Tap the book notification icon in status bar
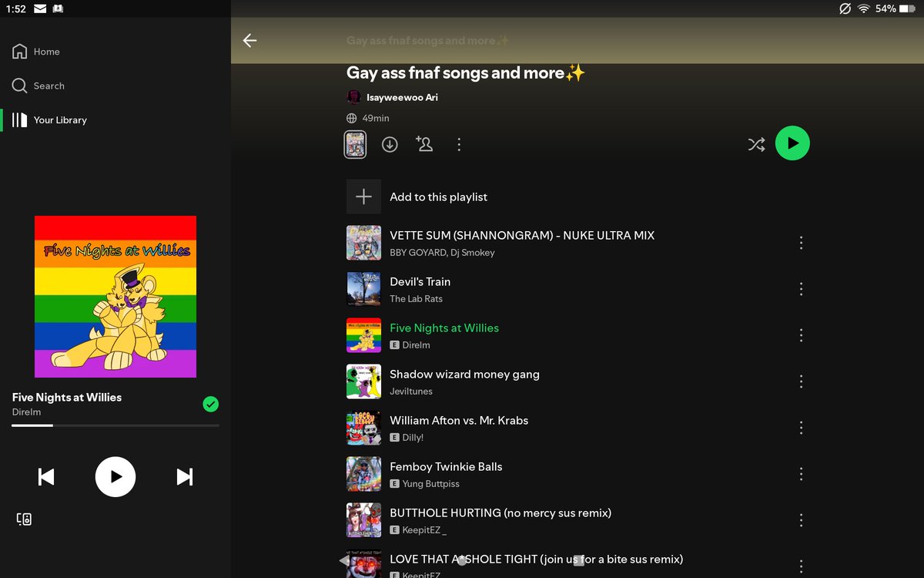This screenshot has width=924, height=578. pos(59,8)
